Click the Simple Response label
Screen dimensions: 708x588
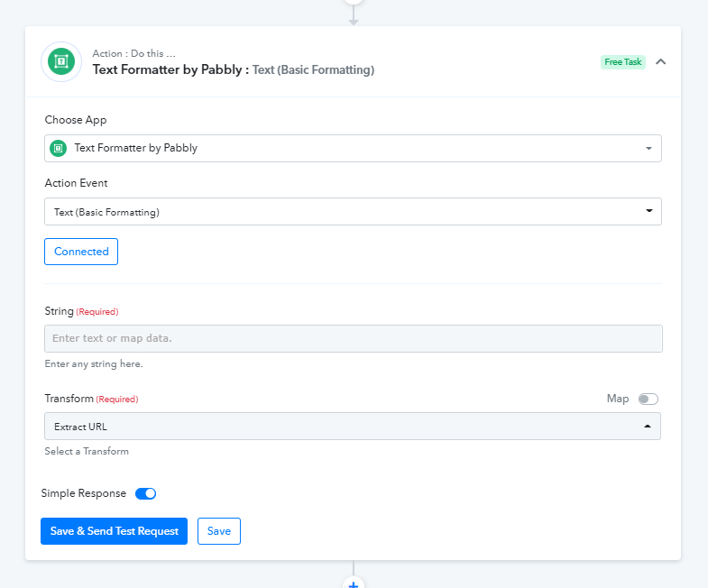coord(84,493)
